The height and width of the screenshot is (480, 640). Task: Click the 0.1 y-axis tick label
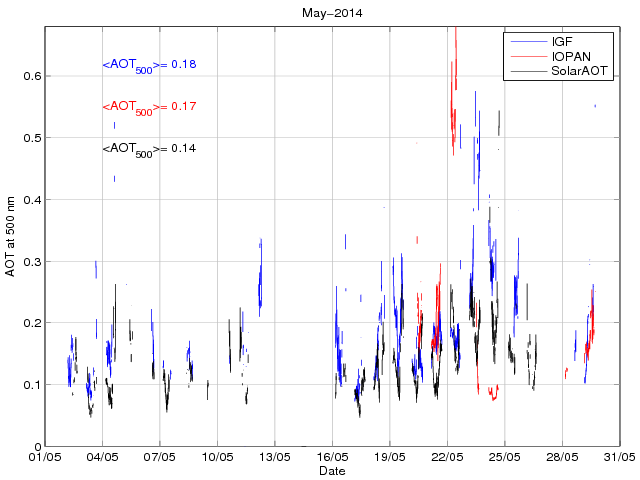click(32, 385)
